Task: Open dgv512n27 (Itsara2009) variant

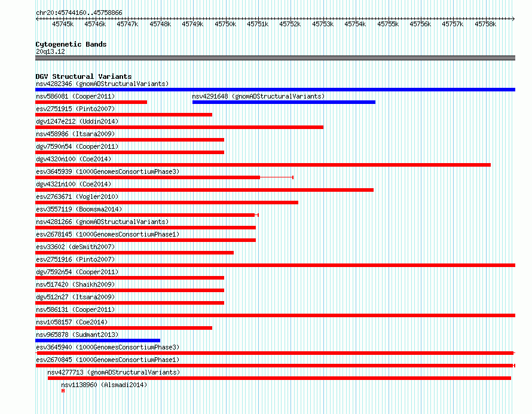Action: [75, 297]
